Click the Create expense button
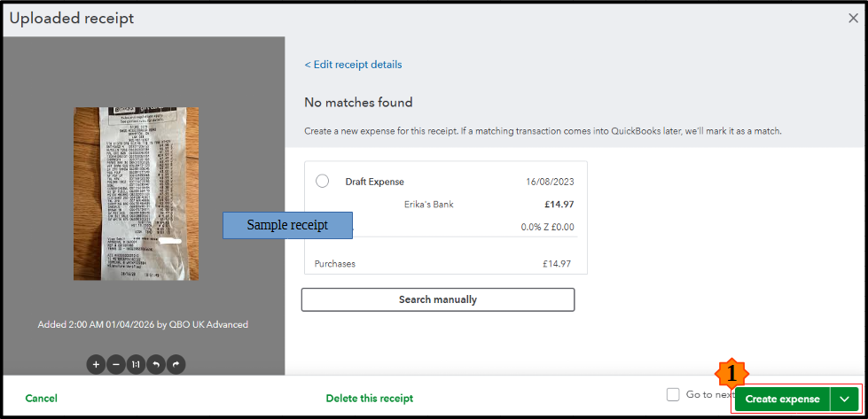The image size is (868, 419). 782,400
